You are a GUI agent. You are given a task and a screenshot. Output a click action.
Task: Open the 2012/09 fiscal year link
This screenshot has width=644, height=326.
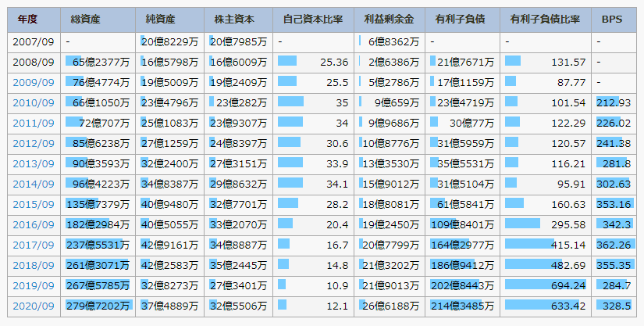tap(34, 144)
